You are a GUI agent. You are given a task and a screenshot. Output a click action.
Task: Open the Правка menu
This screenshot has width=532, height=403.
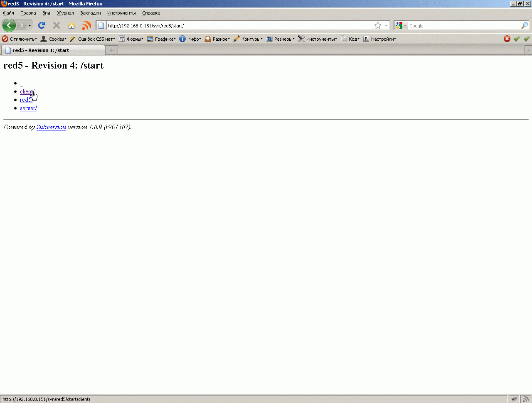pyautogui.click(x=28, y=13)
